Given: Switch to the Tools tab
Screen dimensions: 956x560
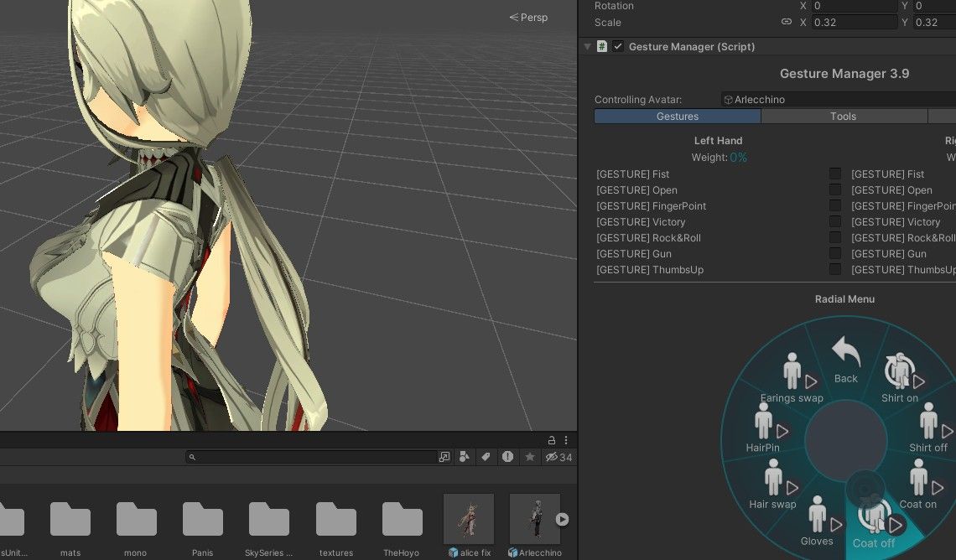Looking at the screenshot, I should click(843, 117).
